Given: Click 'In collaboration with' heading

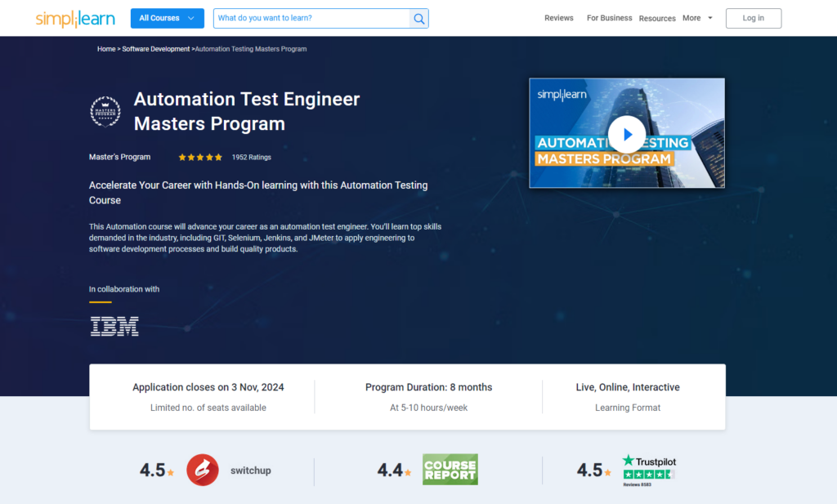Looking at the screenshot, I should click(124, 289).
